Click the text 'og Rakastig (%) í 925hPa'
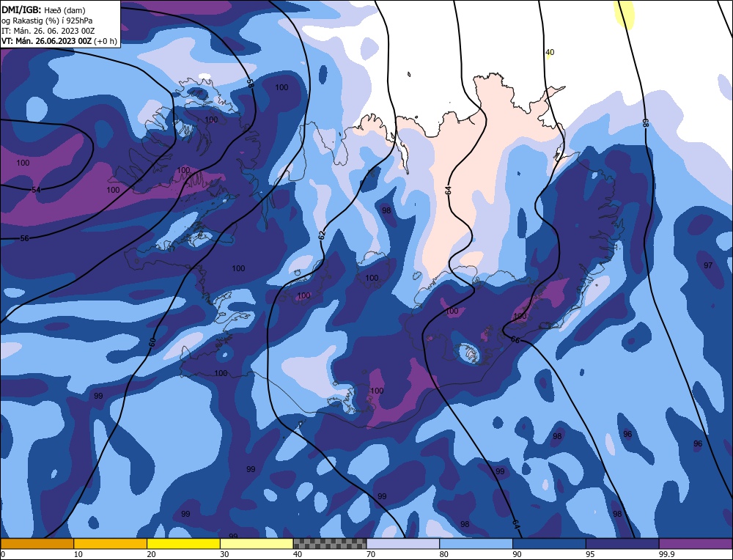 [x=47, y=21]
